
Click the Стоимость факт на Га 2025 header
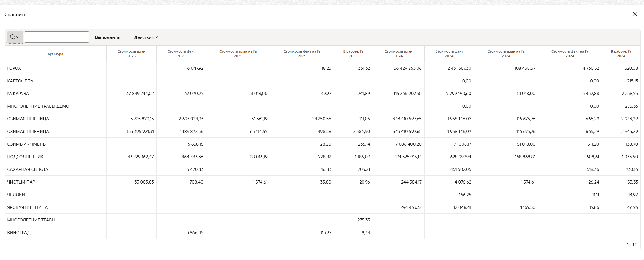tap(302, 54)
